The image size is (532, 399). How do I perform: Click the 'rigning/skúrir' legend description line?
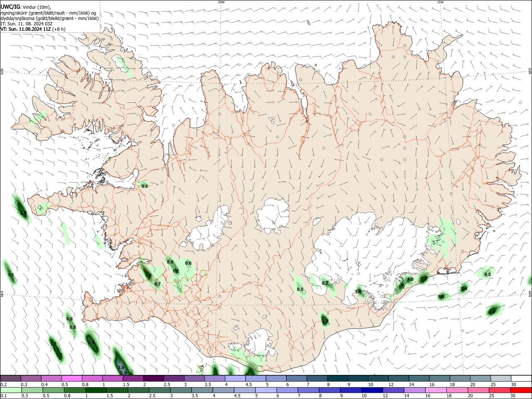[x=48, y=13]
